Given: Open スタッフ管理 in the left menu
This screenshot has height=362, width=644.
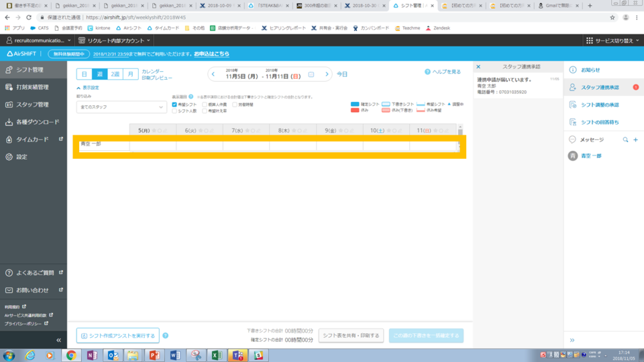Looking at the screenshot, I should pos(32,105).
